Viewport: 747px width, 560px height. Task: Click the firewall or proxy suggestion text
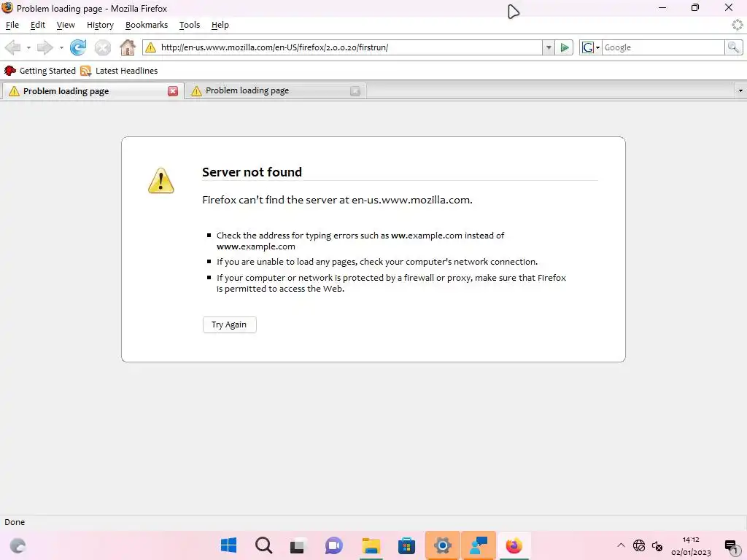[x=391, y=283]
